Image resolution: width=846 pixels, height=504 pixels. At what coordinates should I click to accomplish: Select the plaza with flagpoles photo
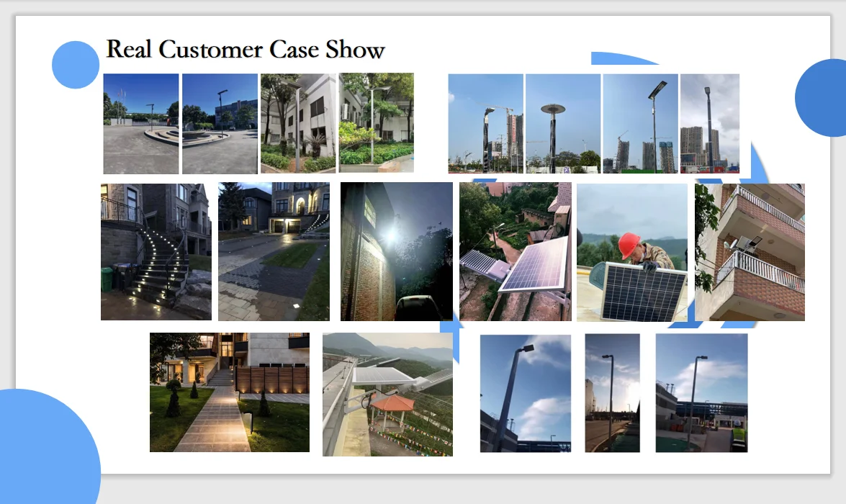pyautogui.click(x=141, y=124)
